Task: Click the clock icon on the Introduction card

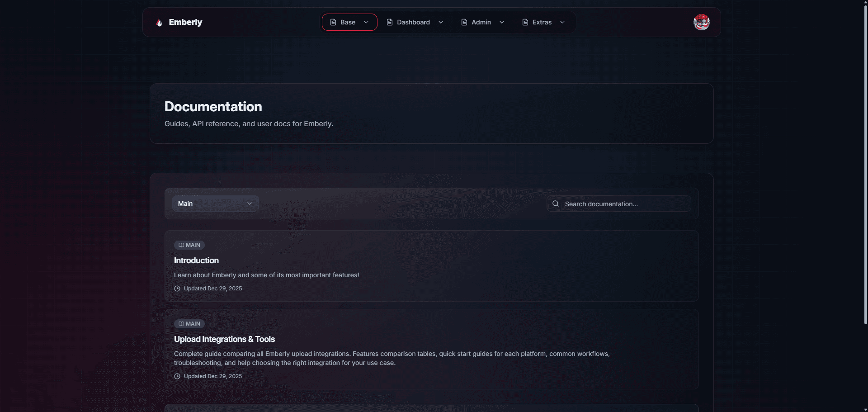Action: [177, 288]
